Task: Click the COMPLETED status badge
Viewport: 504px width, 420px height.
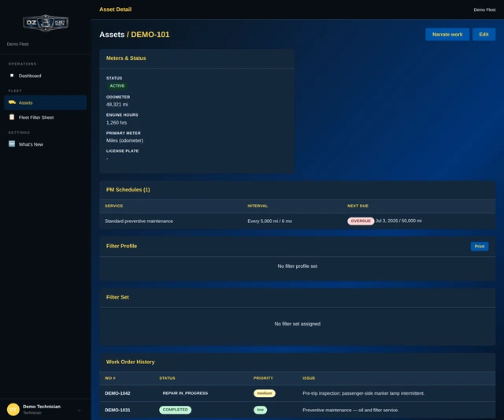Action: tap(175, 410)
